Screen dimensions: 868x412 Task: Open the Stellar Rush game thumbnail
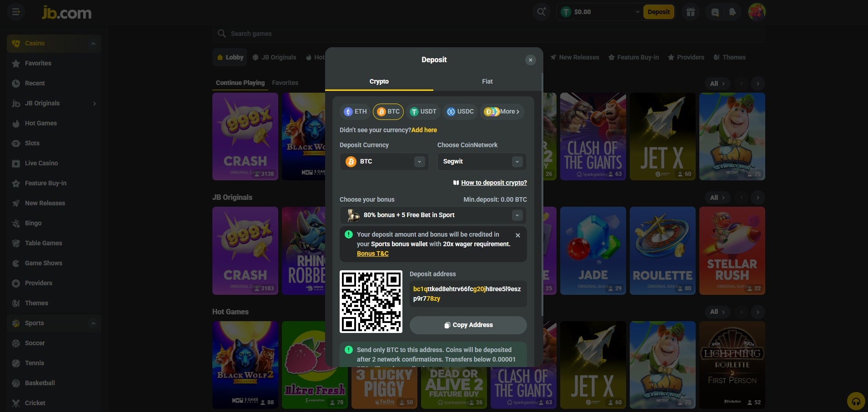[732, 251]
